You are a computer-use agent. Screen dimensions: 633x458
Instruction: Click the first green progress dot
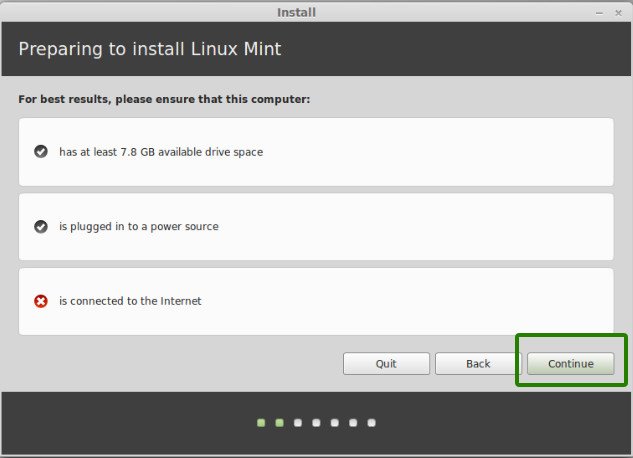(x=261, y=423)
